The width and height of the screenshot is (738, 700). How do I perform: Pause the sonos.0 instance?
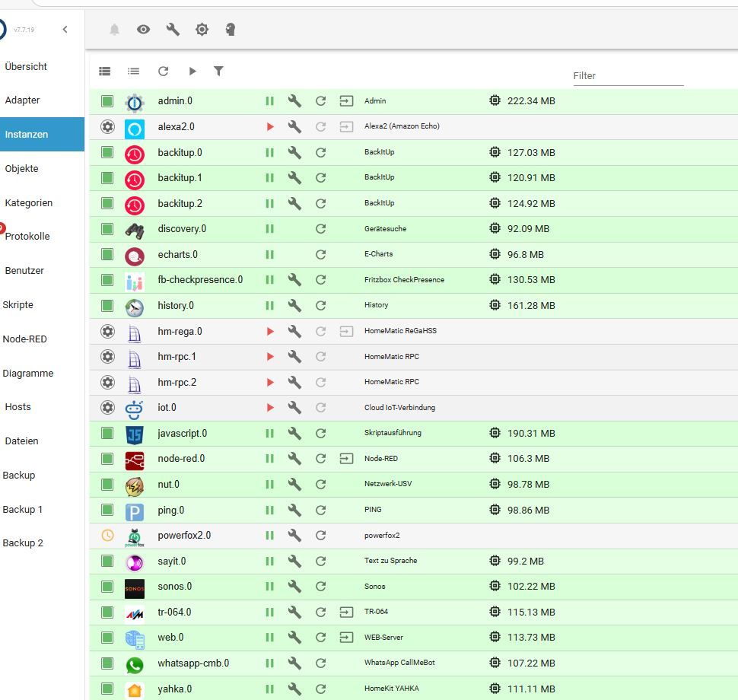pyautogui.click(x=269, y=586)
